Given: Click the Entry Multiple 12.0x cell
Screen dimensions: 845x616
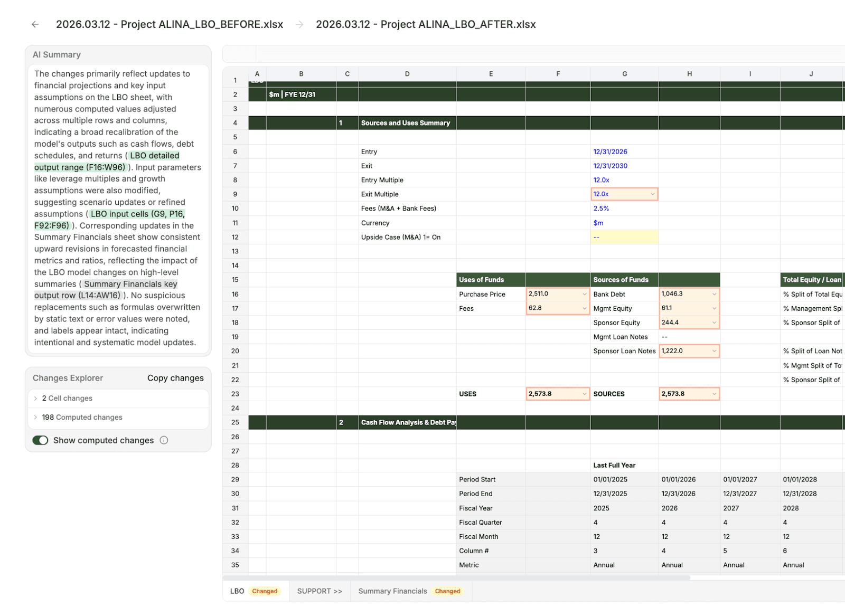Looking at the screenshot, I should 625,180.
